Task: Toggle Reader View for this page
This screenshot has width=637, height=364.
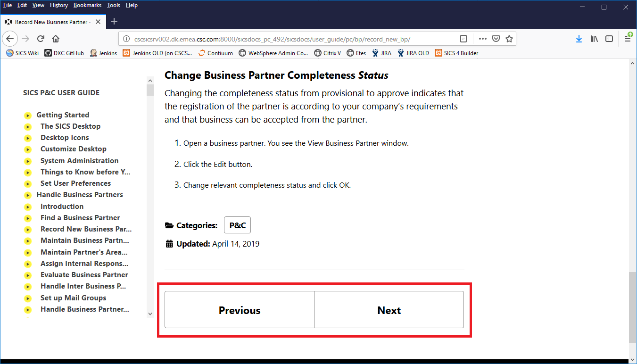Action: [463, 39]
